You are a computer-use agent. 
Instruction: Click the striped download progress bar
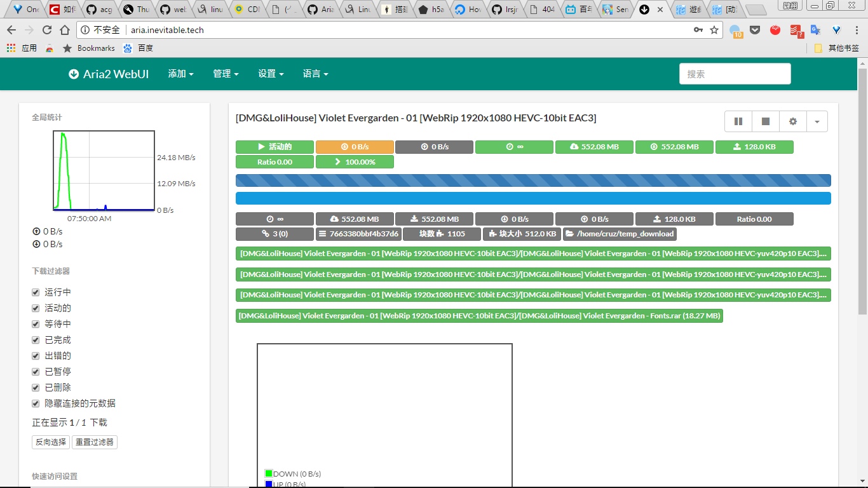coord(532,180)
